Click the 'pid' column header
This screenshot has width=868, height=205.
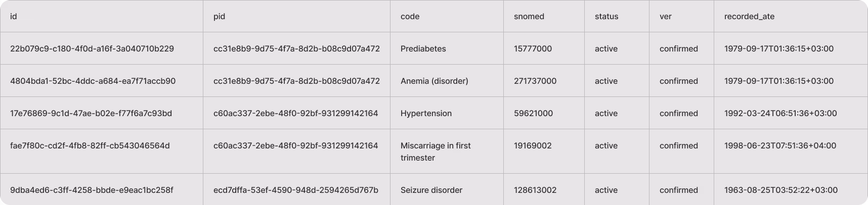tap(219, 17)
